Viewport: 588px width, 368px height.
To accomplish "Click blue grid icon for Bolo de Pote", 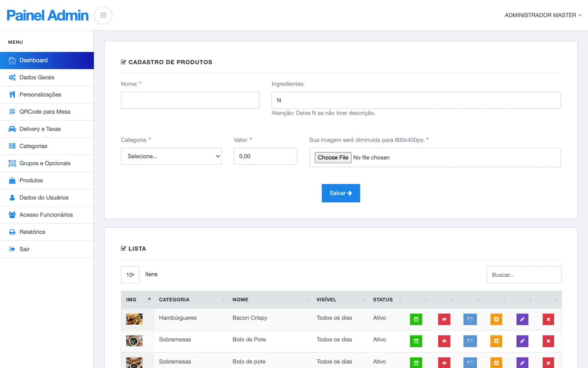I will pos(470,341).
